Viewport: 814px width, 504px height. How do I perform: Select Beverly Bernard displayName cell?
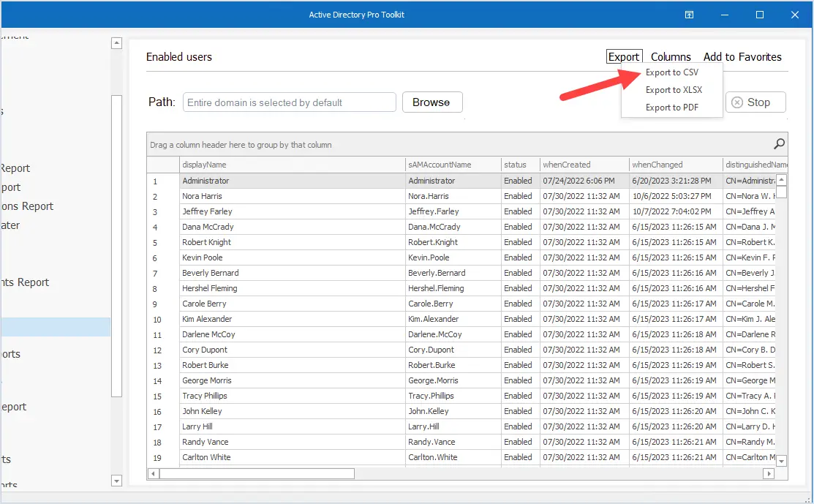[293, 273]
